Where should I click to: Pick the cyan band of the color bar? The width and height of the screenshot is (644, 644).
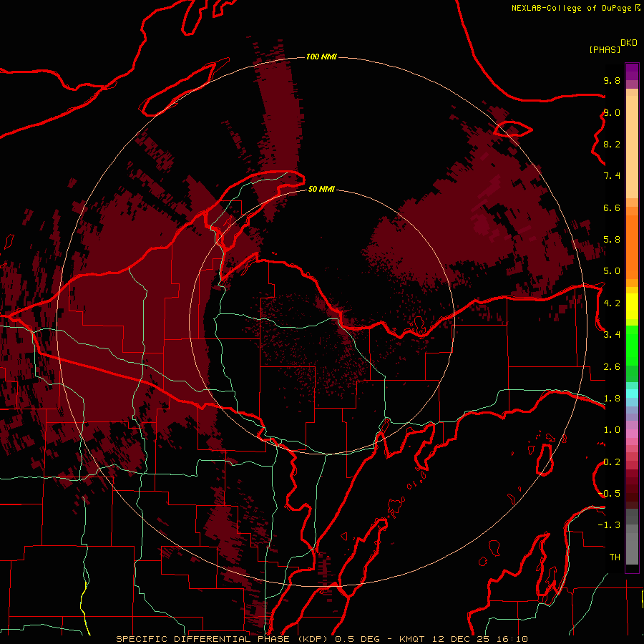[632, 394]
